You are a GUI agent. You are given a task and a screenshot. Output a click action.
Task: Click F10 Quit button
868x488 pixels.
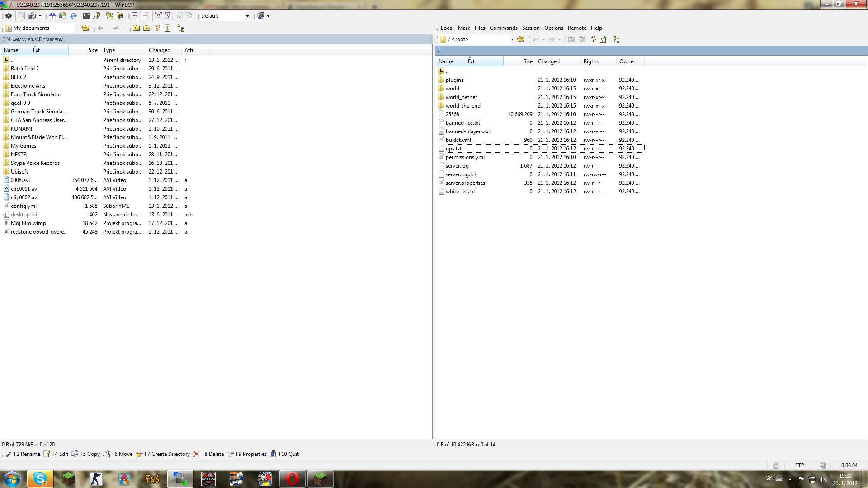284,454
